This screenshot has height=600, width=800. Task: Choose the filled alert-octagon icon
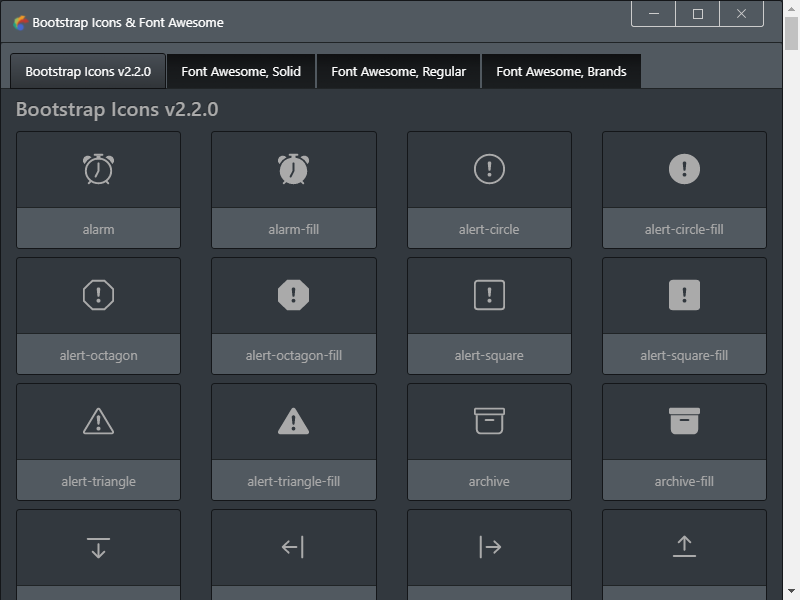293,295
